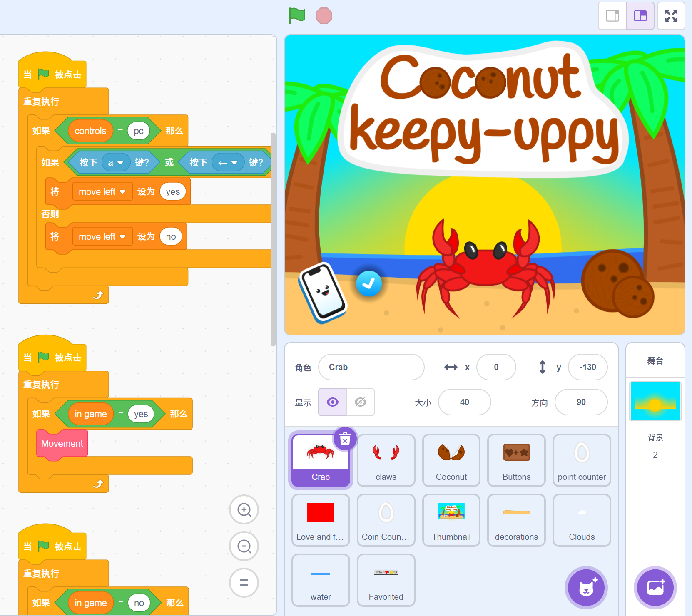Show the sprite using the eye toggle
This screenshot has width=692, height=616.
[333, 402]
